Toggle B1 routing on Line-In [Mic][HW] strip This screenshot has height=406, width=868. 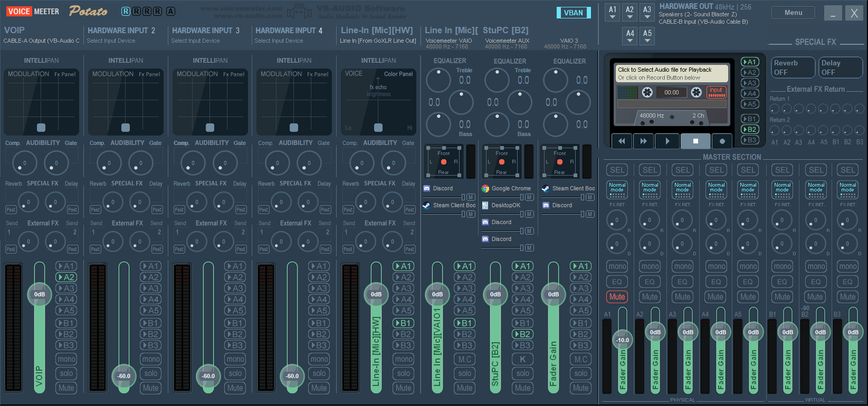404,323
